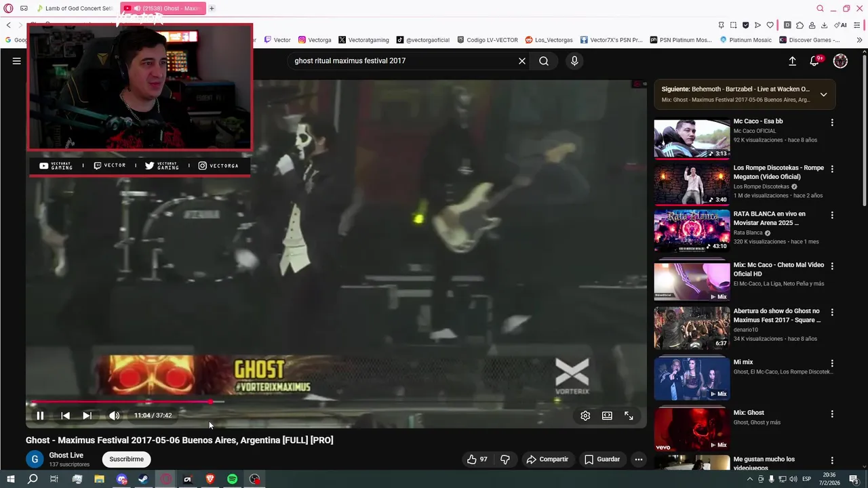
Task: Open options for 'Abertura do show do Ghost'
Action: tap(832, 312)
